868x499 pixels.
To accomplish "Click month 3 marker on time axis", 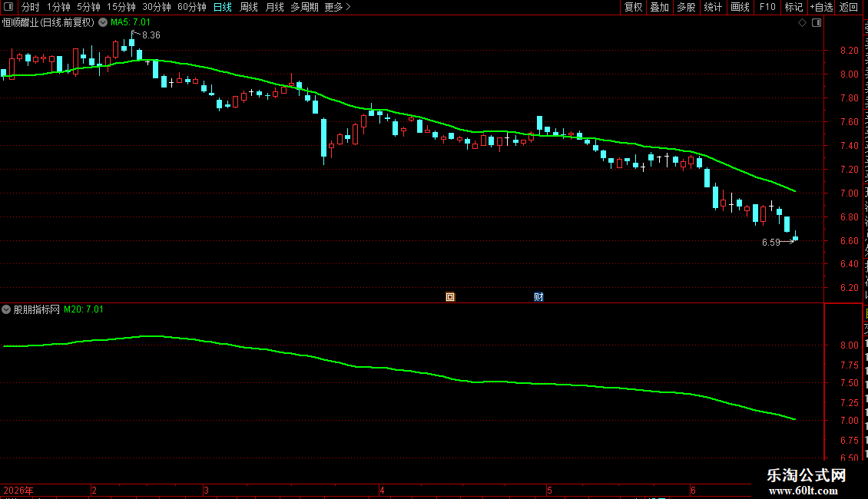I will tap(206, 490).
